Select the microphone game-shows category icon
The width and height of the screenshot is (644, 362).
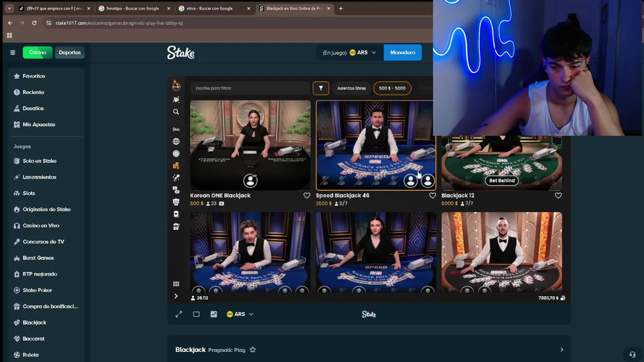pyautogui.click(x=176, y=177)
